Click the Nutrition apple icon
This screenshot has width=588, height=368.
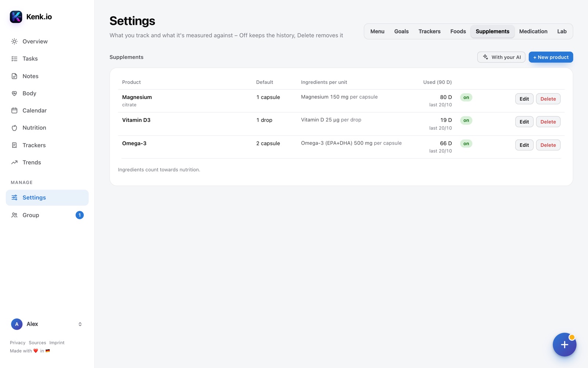14,128
